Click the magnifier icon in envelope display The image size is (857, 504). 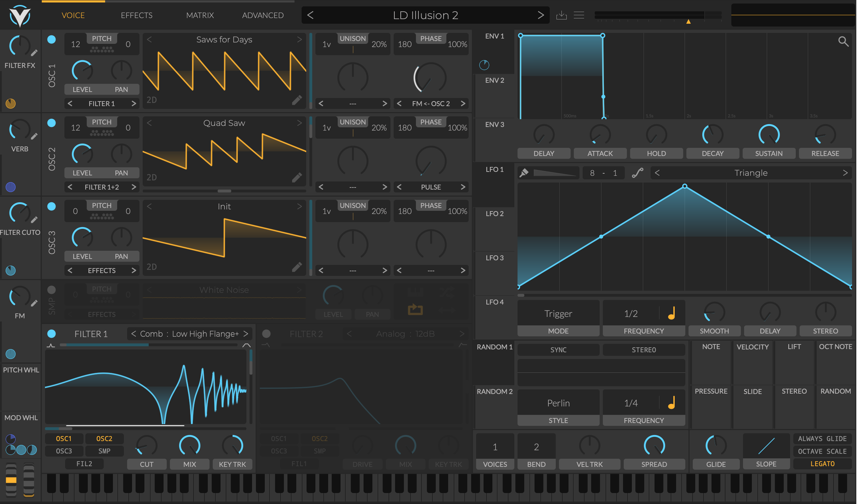point(844,41)
